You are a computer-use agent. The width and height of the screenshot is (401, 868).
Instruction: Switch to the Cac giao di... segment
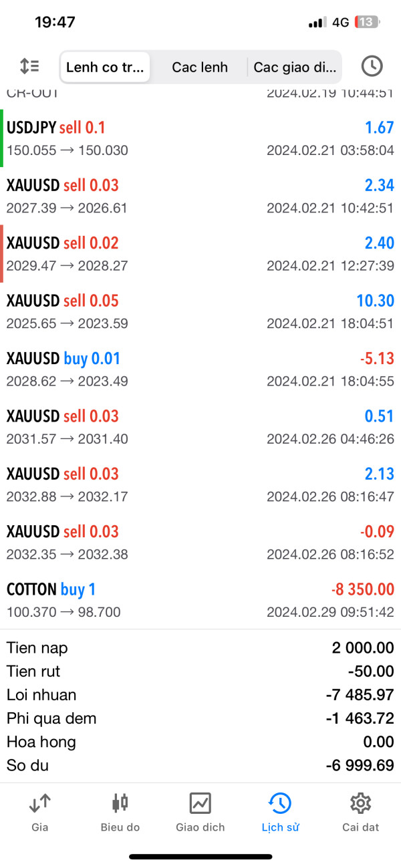294,67
